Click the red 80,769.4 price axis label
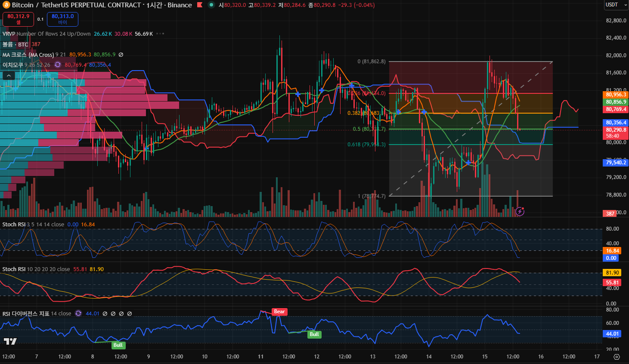 [x=616, y=109]
